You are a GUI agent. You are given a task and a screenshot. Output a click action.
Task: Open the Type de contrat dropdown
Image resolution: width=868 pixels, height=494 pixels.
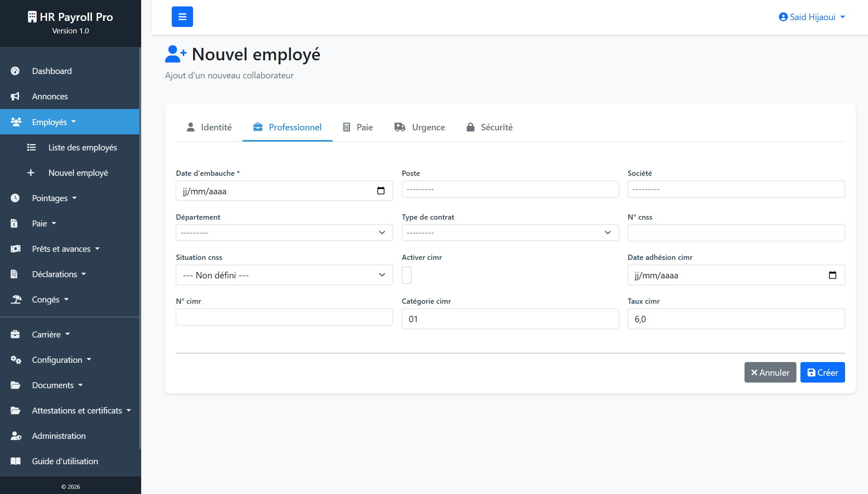click(x=510, y=233)
